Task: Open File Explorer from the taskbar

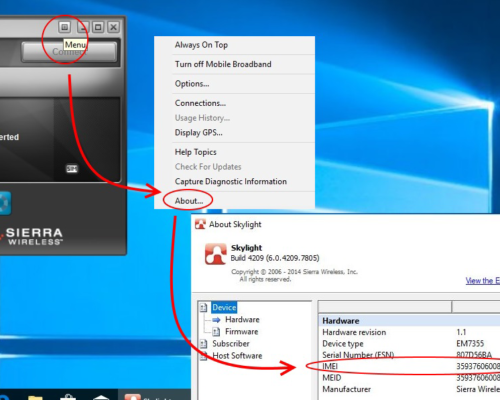Action: click(x=35, y=398)
